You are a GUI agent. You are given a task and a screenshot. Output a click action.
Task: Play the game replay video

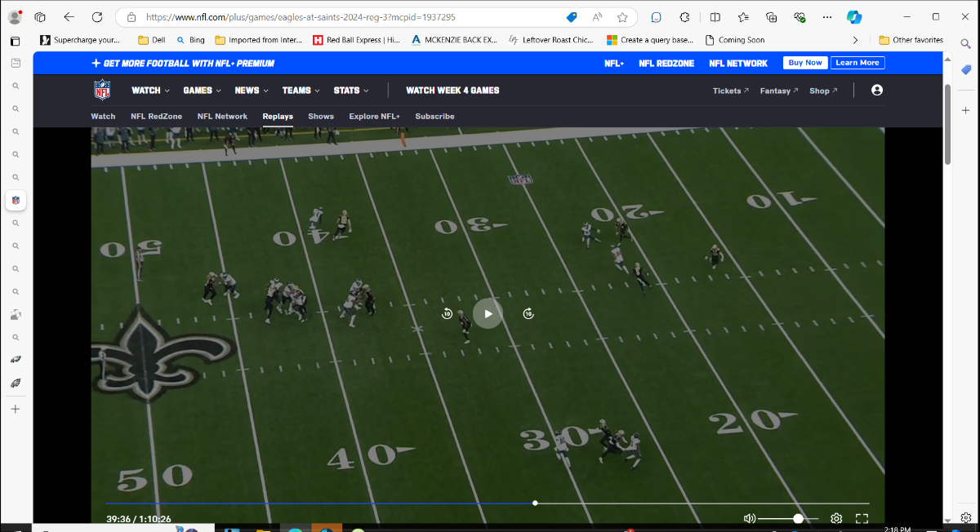point(488,313)
